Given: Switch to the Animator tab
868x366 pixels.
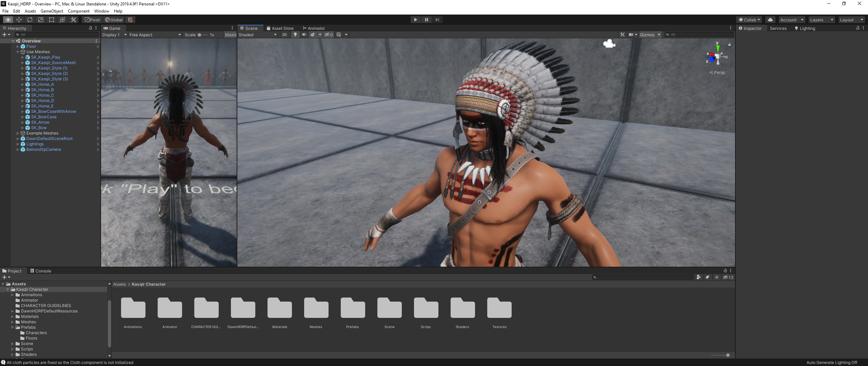Looking at the screenshot, I should tap(314, 28).
